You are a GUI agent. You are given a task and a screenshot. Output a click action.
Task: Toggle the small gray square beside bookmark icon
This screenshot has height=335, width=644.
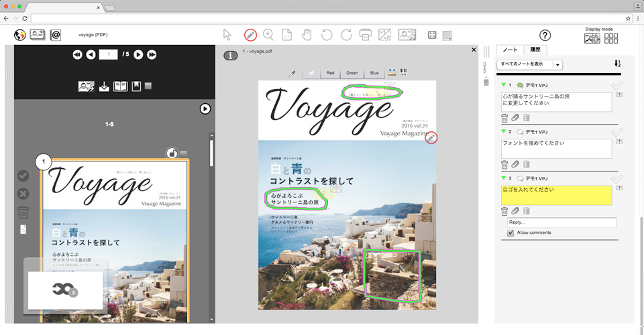tap(148, 86)
